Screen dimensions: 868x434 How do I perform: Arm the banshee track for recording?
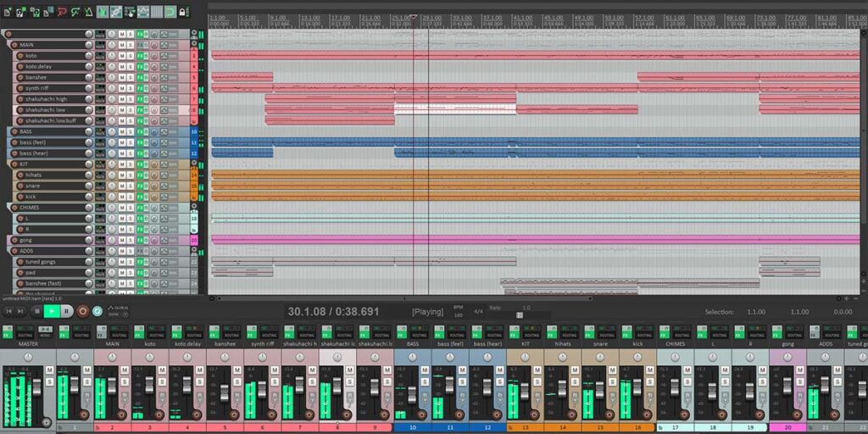[x=19, y=77]
